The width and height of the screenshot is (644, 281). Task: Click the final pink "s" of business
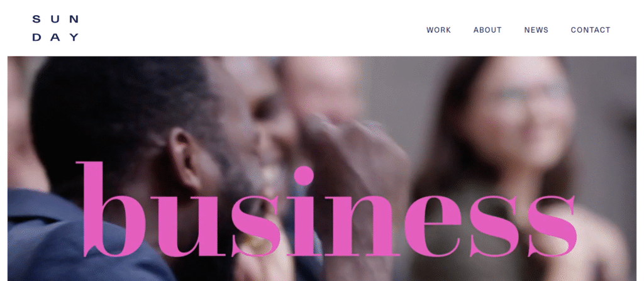[552, 226]
